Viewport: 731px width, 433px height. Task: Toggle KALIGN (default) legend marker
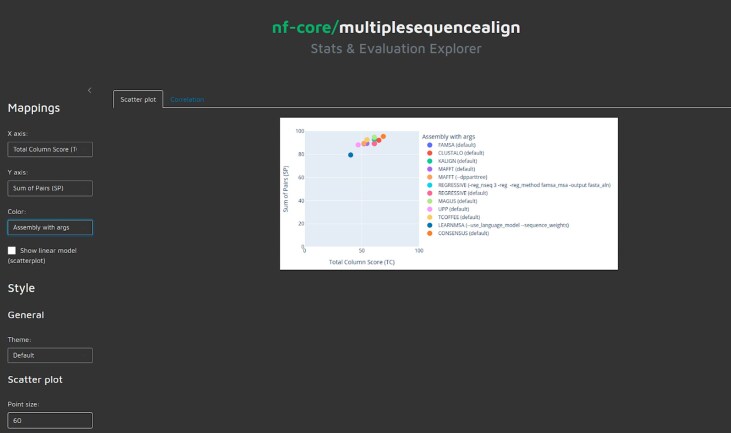pyautogui.click(x=429, y=161)
